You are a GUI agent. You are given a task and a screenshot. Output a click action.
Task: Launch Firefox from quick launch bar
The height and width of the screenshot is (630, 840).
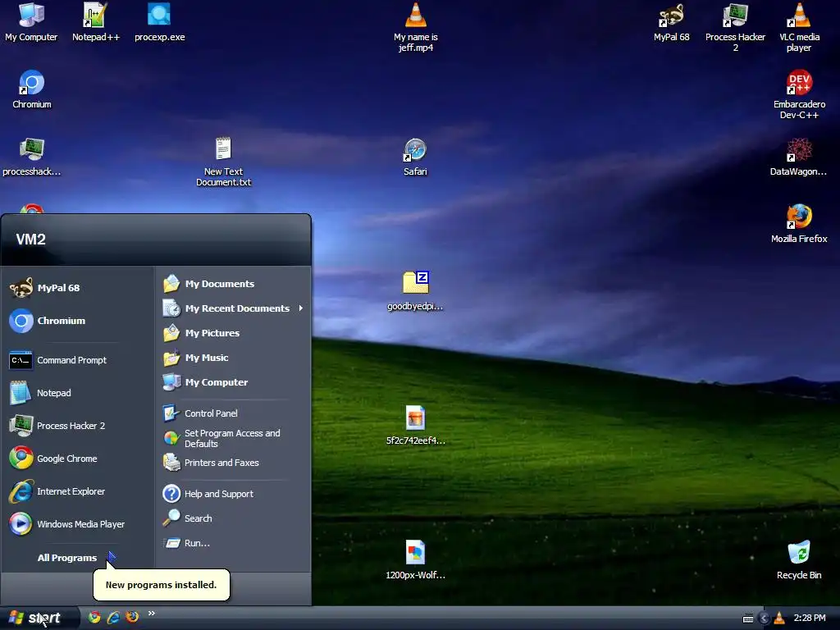tap(132, 617)
